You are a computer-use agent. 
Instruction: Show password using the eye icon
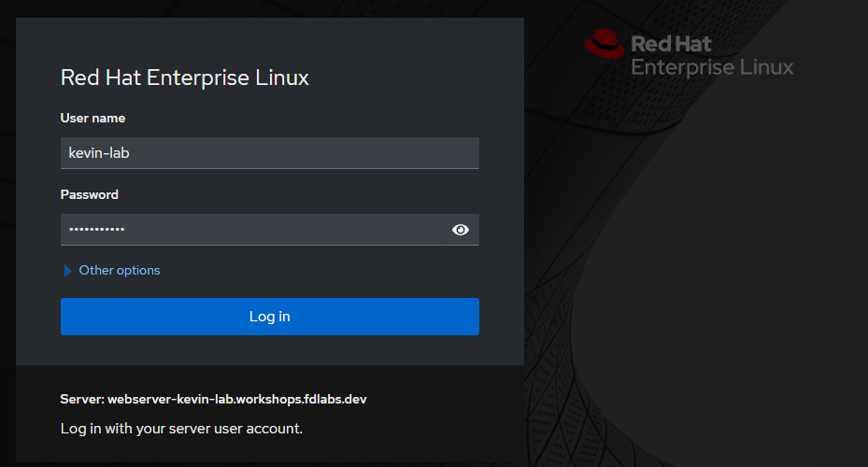(461, 230)
